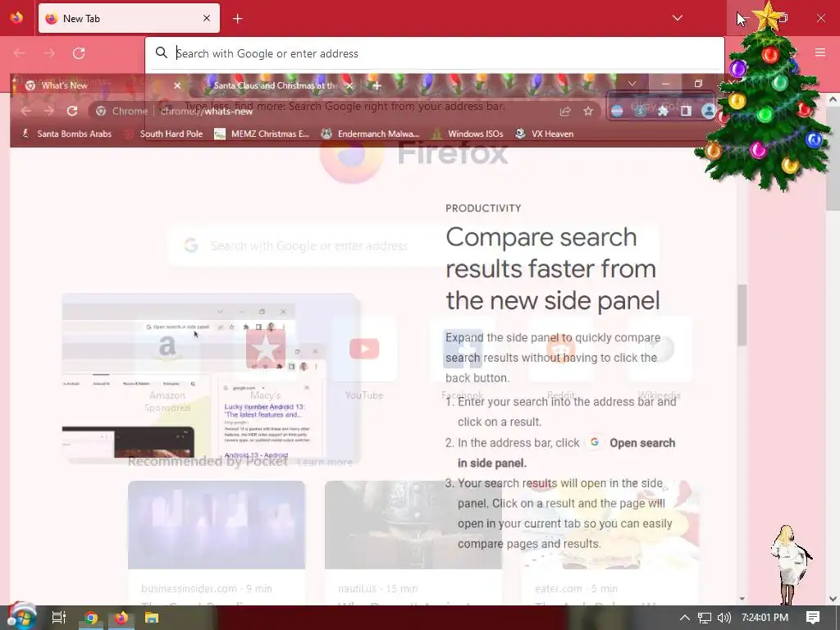Image resolution: width=840 pixels, height=630 pixels.
Task: Open the businessinsider.com Pocket story card
Action: tap(217, 543)
